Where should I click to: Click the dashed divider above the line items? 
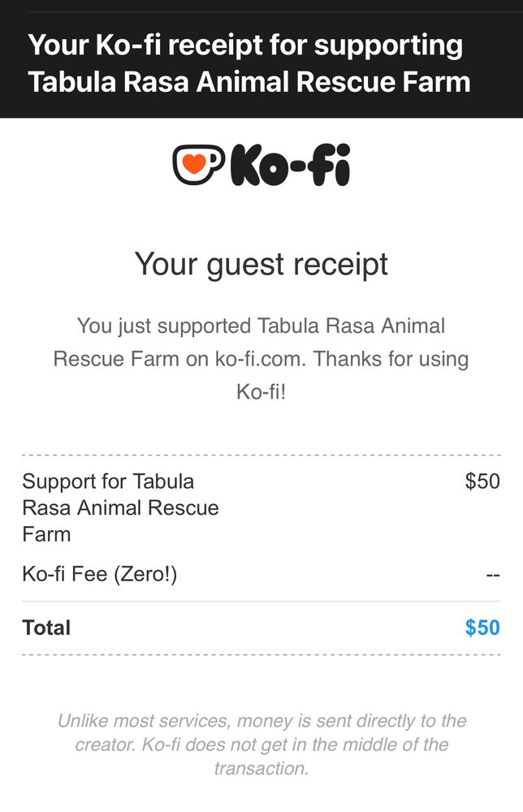261,456
